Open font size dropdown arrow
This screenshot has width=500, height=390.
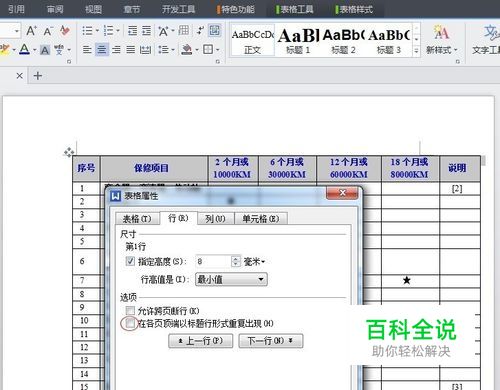coord(17,31)
